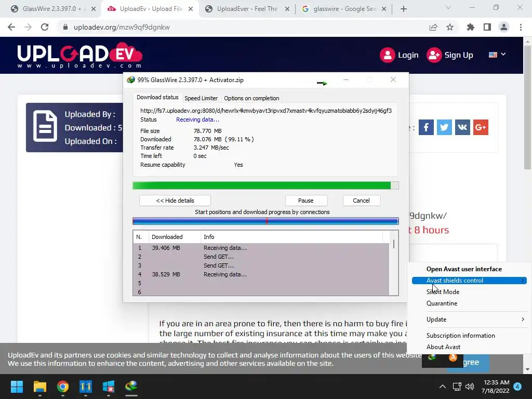Open the Chrome profile avatar

point(504,27)
